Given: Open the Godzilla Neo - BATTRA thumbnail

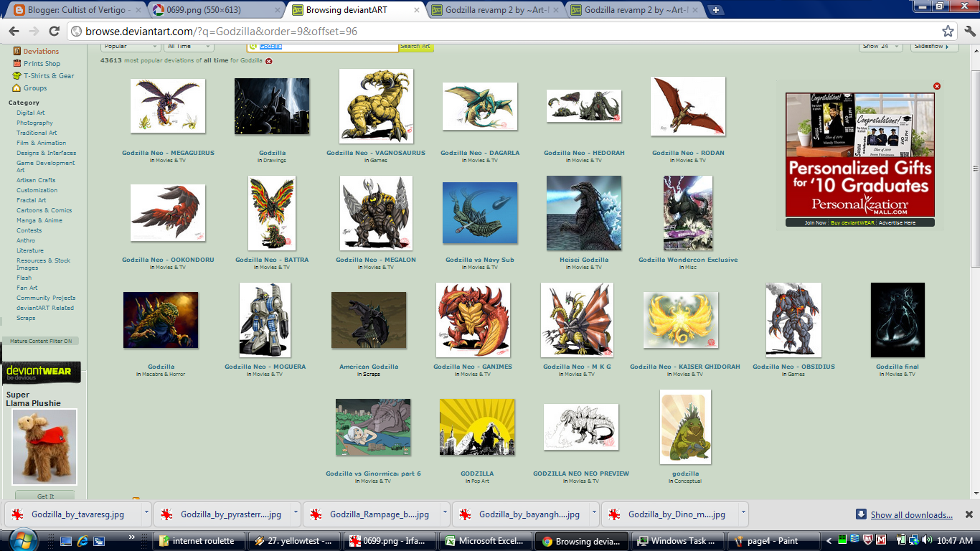Looking at the screenshot, I should [272, 213].
